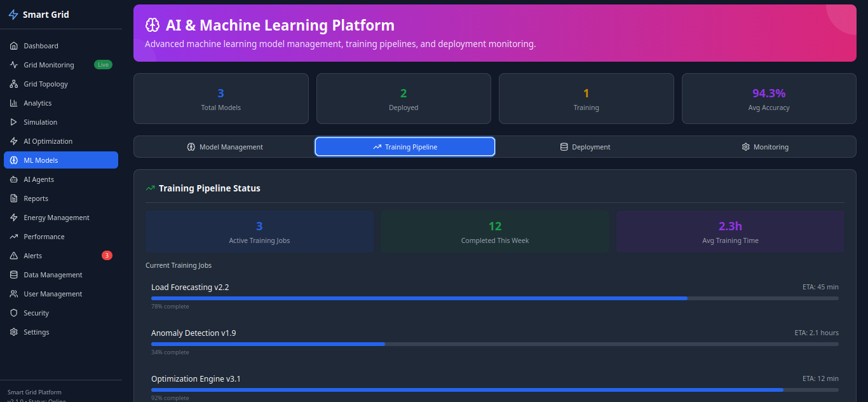
Task: Open Alerts in the sidebar
Action: coord(61,256)
